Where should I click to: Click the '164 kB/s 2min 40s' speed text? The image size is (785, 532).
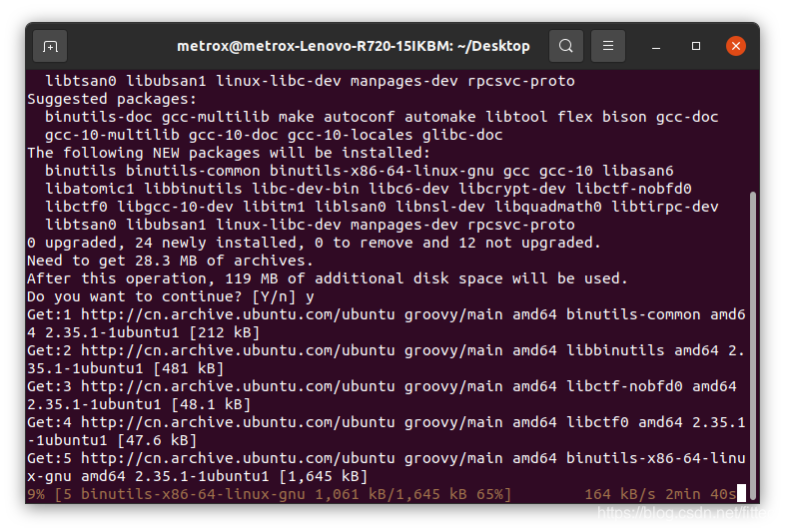click(660, 494)
